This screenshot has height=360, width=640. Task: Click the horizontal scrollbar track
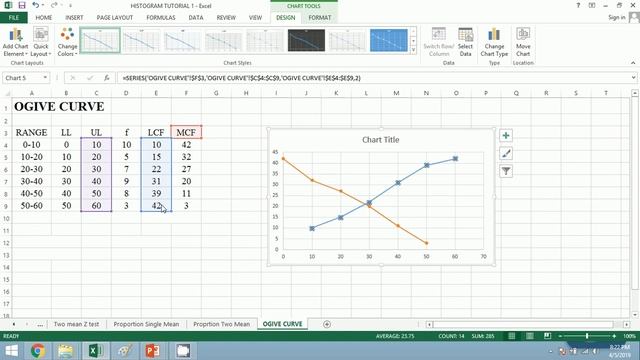524,324
